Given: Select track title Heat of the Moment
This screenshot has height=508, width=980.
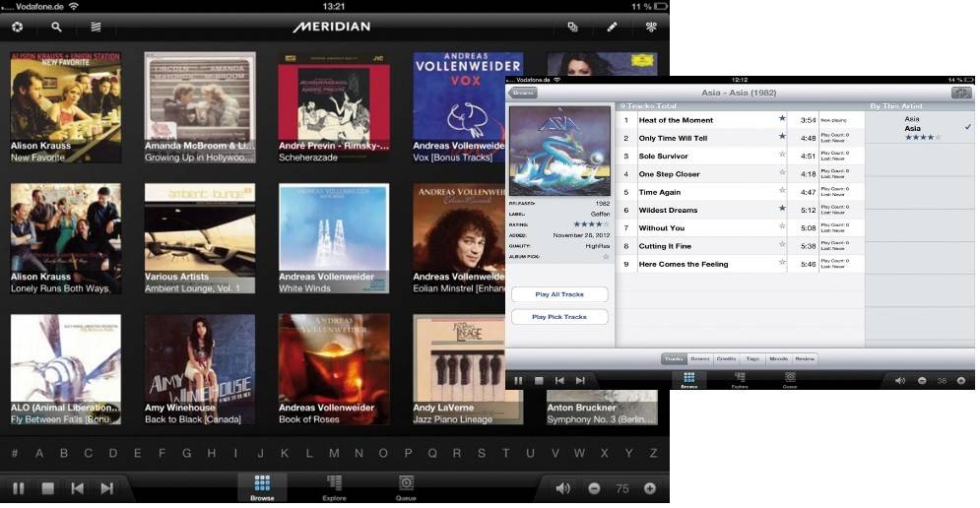Looking at the screenshot, I should click(676, 120).
